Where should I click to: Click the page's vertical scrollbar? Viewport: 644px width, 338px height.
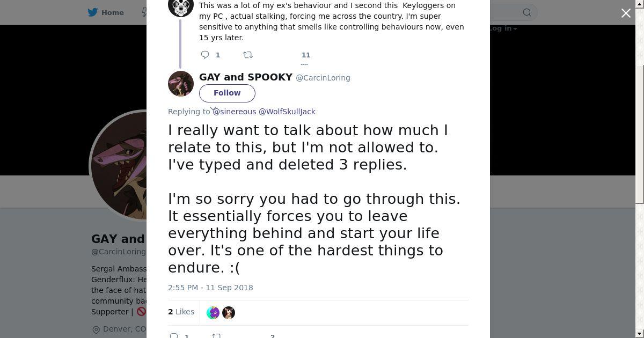coord(639,107)
